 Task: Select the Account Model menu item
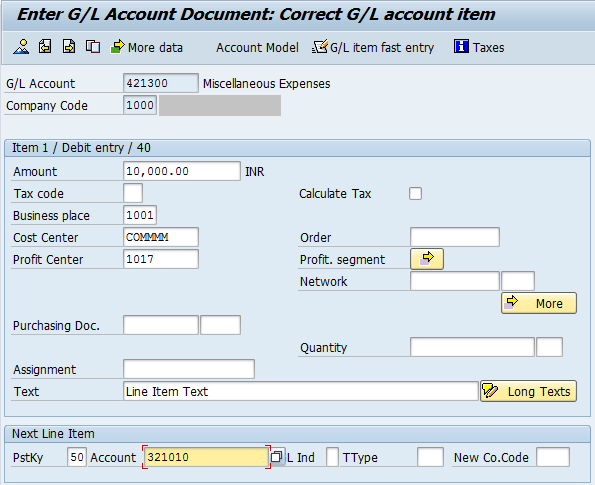[x=257, y=48]
